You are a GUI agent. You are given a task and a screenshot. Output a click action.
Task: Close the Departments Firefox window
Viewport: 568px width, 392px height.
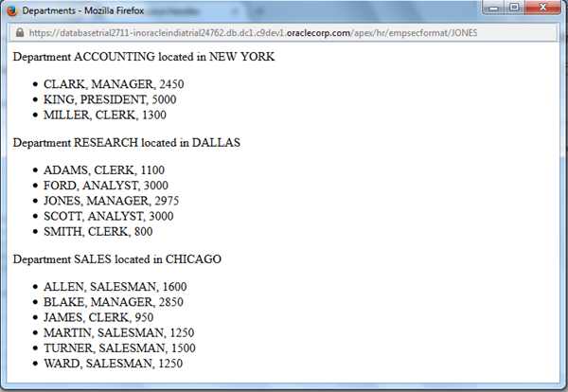pyautogui.click(x=542, y=8)
